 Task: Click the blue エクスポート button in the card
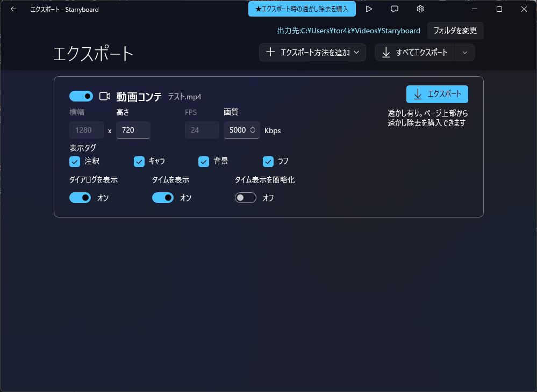pos(437,94)
